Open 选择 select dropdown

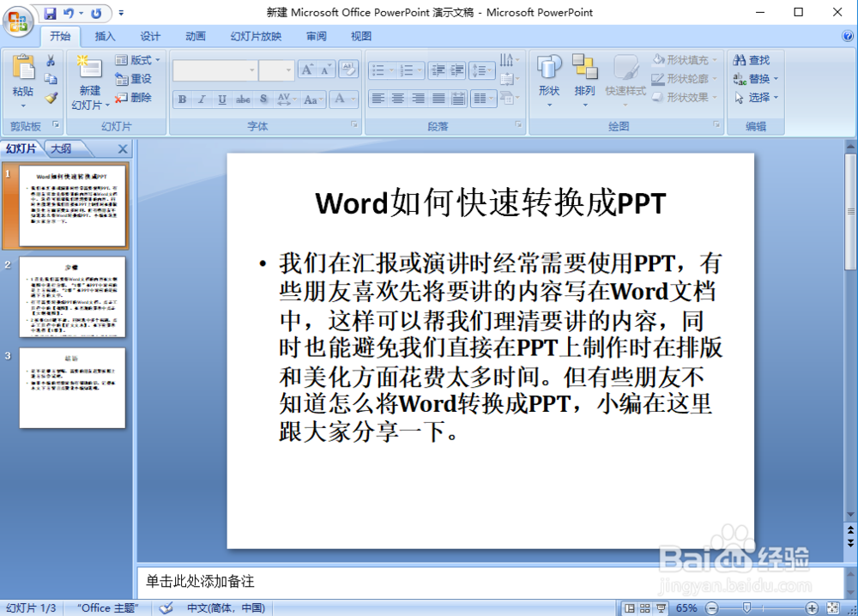[755, 98]
